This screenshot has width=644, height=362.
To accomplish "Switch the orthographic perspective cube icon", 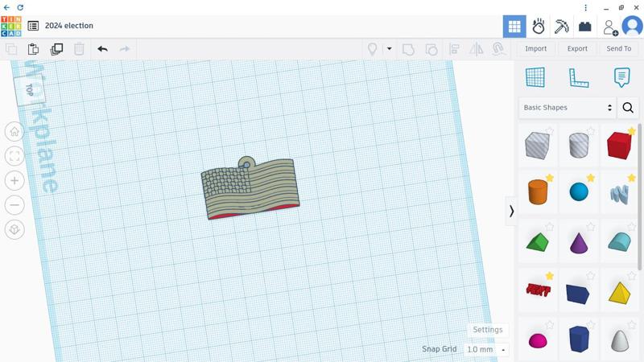I will pyautogui.click(x=14, y=229).
